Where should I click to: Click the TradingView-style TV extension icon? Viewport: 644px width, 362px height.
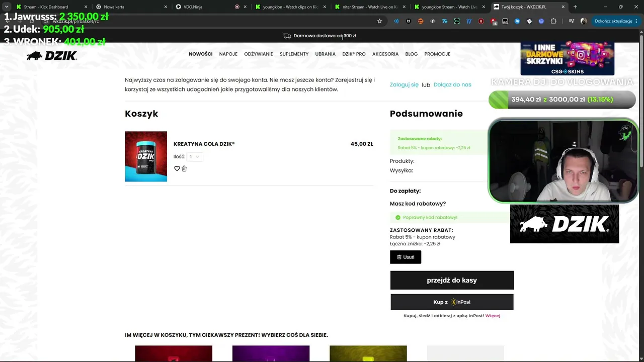coord(469,21)
